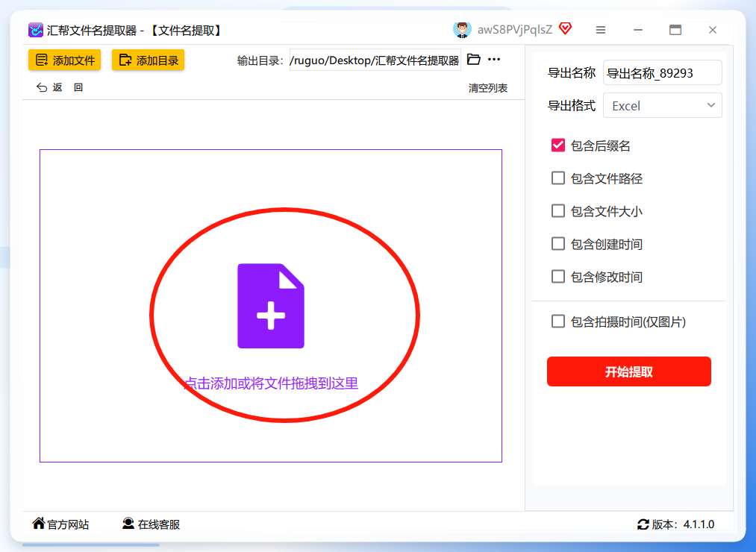Click the red VIP diamond badge

click(x=565, y=28)
